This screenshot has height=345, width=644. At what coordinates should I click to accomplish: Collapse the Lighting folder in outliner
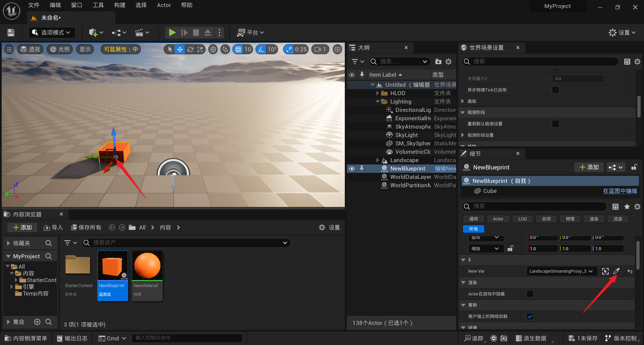pos(377,101)
